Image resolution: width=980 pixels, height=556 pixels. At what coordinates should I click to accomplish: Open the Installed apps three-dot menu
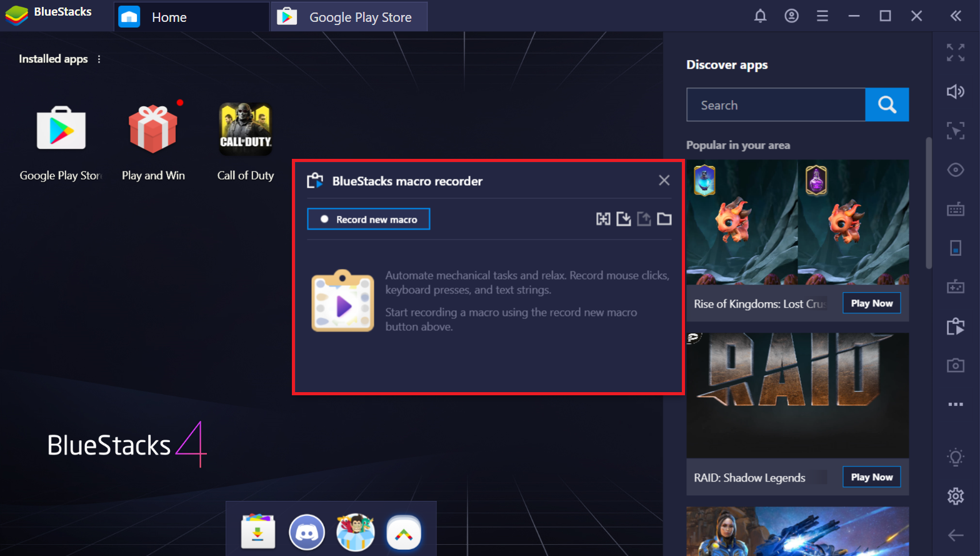coord(99,59)
